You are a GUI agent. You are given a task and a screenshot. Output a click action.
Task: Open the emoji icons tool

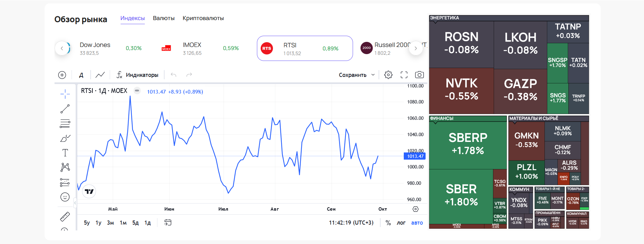point(65,197)
